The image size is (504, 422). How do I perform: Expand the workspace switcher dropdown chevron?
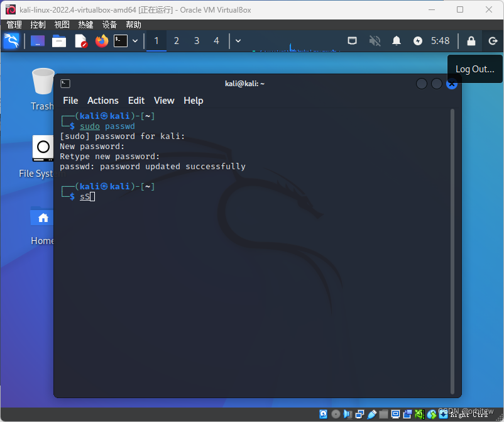238,41
